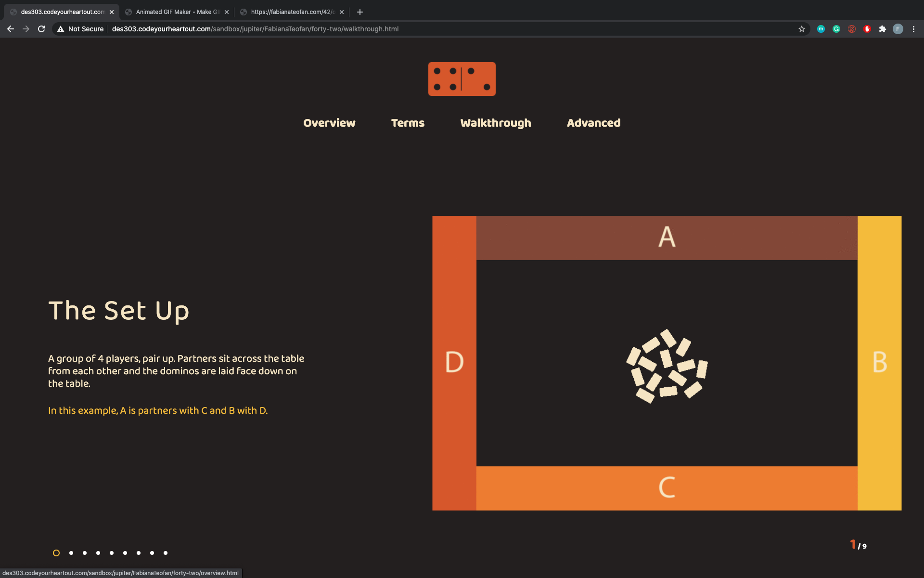Image resolution: width=924 pixels, height=578 pixels.
Task: Go back to previous page
Action: pyautogui.click(x=11, y=29)
